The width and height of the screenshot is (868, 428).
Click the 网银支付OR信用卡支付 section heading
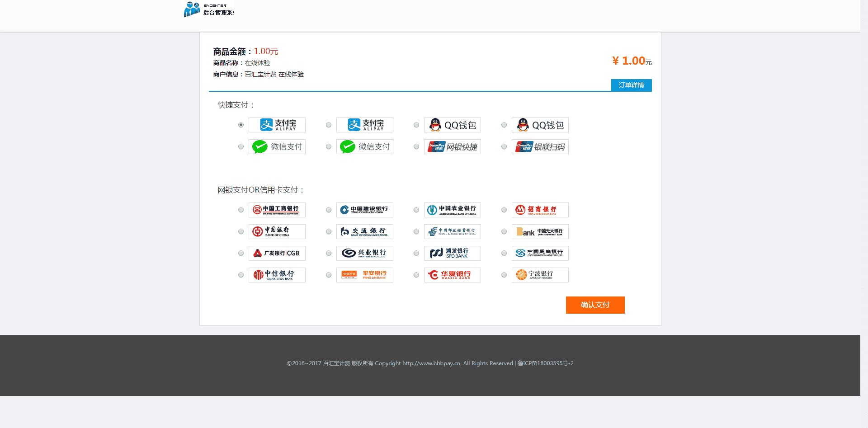[261, 190]
